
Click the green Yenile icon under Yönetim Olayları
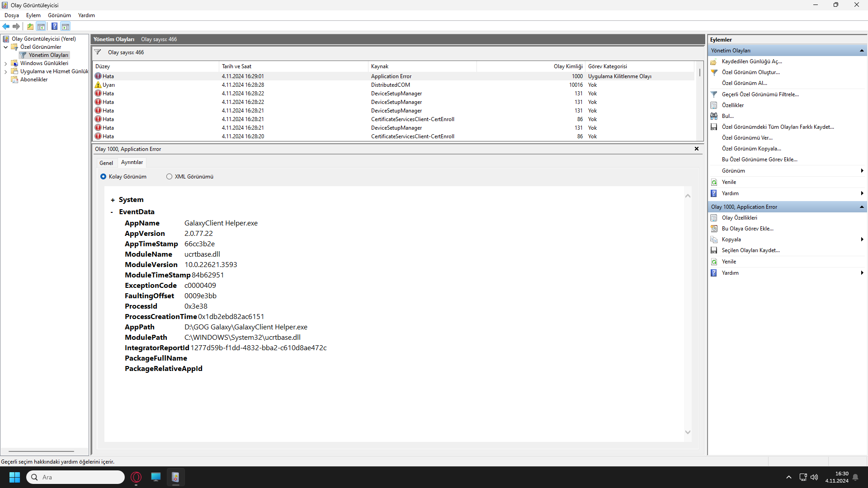714,182
